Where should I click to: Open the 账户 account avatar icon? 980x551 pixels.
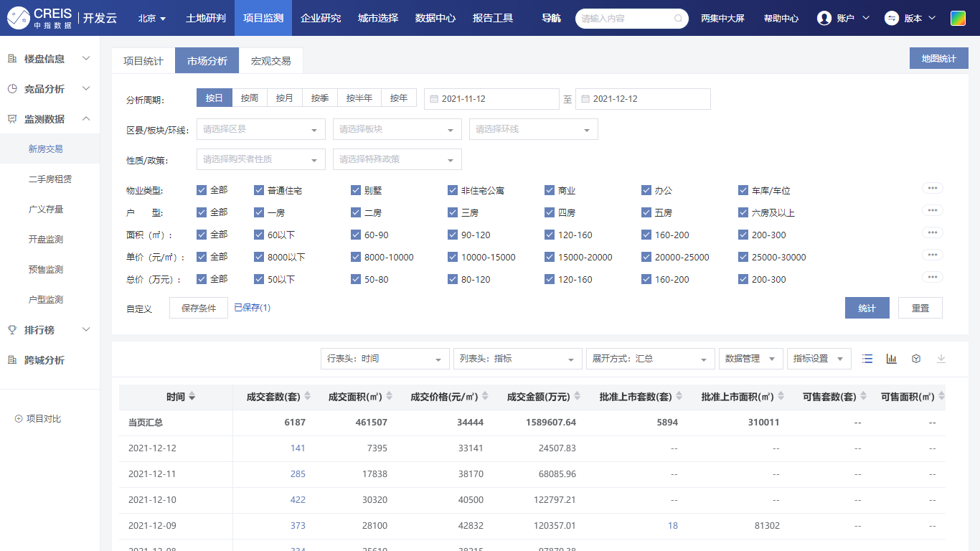coord(824,18)
